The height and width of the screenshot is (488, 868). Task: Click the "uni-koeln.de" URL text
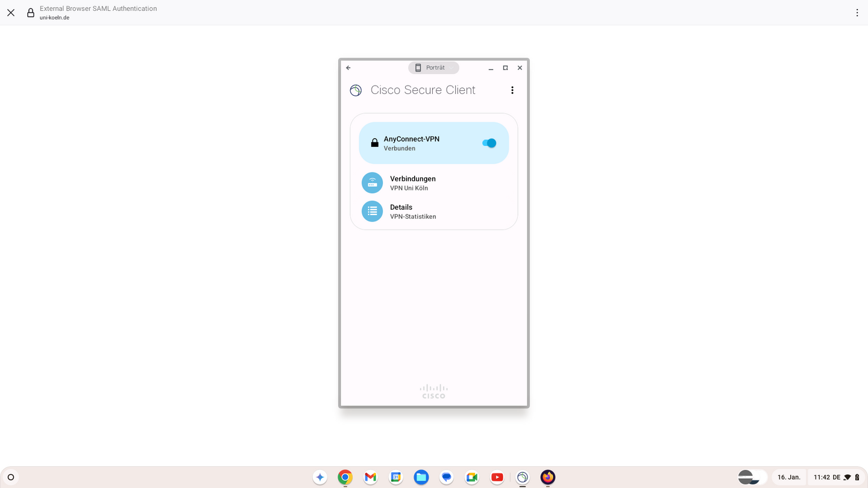coord(54,17)
